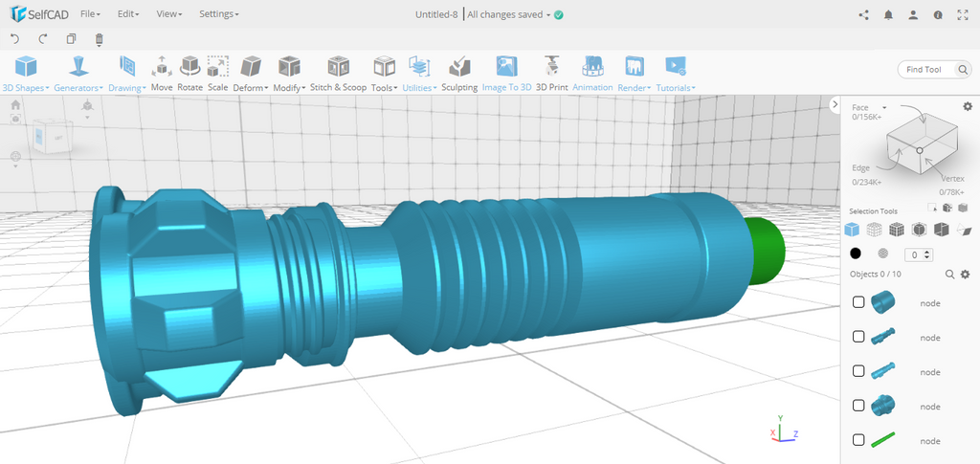Select the Rotate tool

click(190, 75)
